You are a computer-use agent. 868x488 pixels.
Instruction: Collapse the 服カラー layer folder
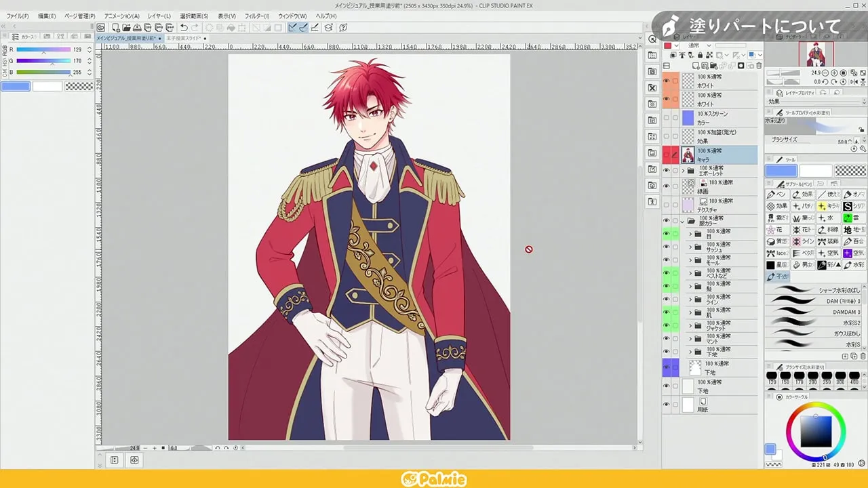[684, 222]
